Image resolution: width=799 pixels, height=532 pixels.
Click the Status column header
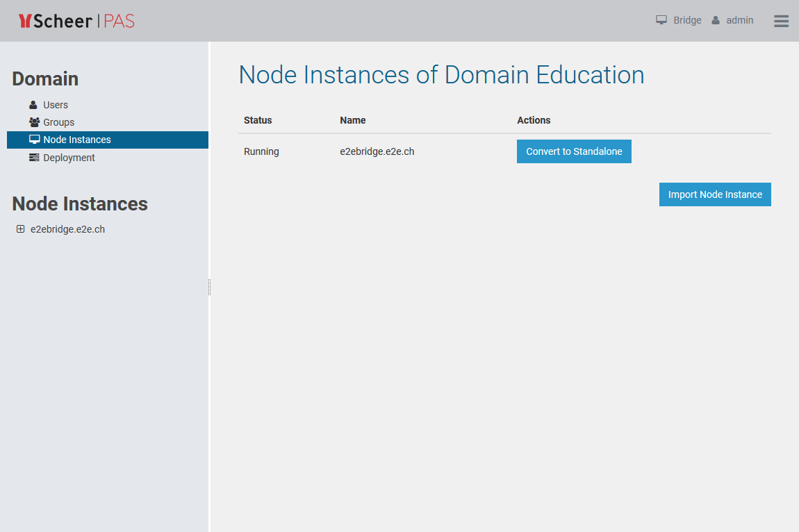258,119
